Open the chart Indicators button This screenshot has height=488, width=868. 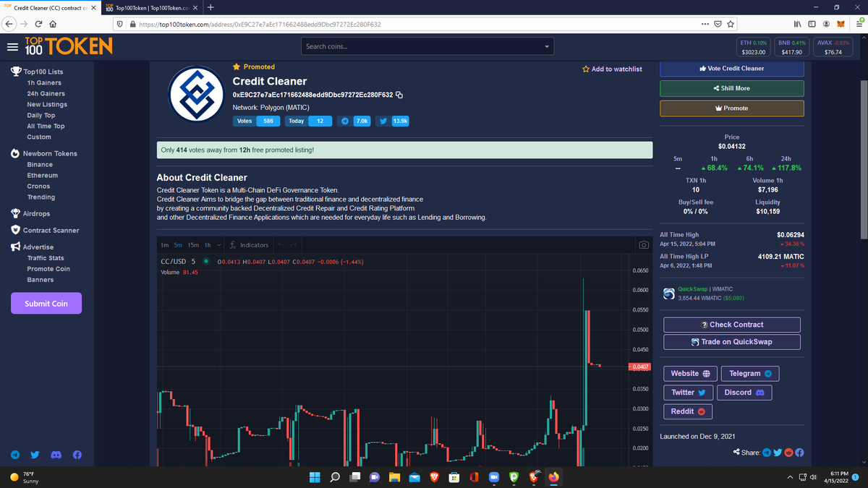point(250,245)
